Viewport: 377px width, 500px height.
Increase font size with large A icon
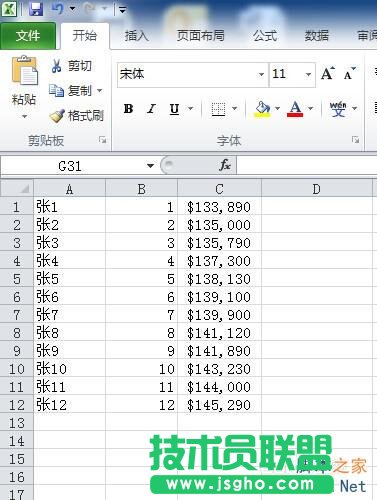point(328,74)
